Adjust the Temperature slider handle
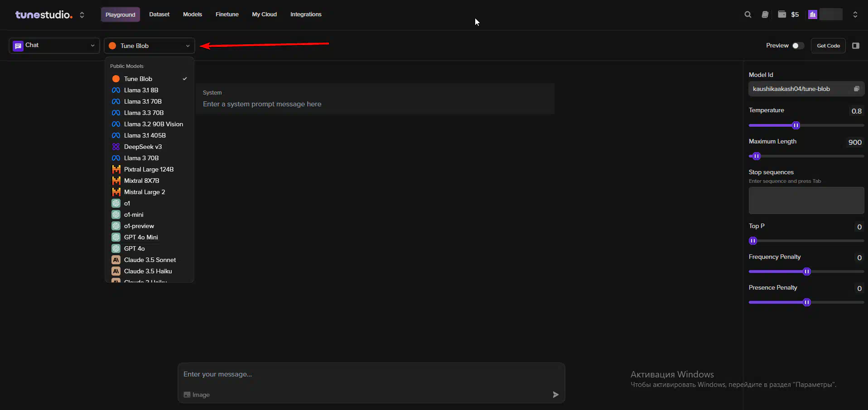The image size is (868, 410). coord(796,125)
